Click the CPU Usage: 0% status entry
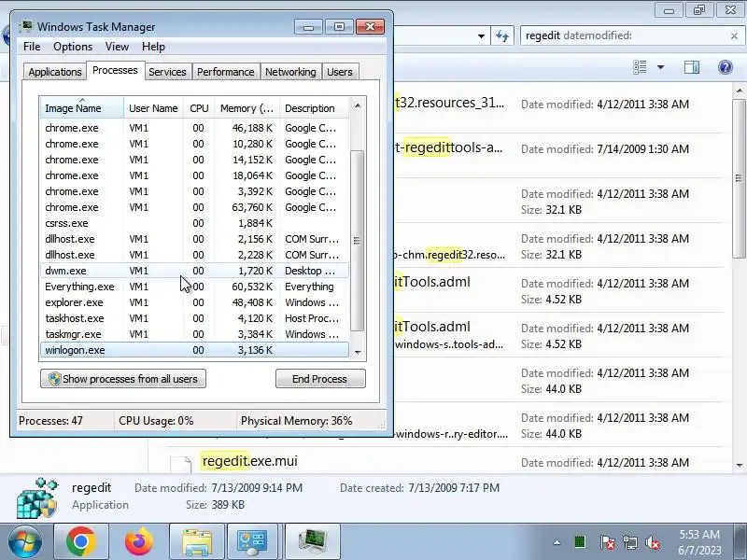This screenshot has width=747, height=560. pyautogui.click(x=156, y=421)
